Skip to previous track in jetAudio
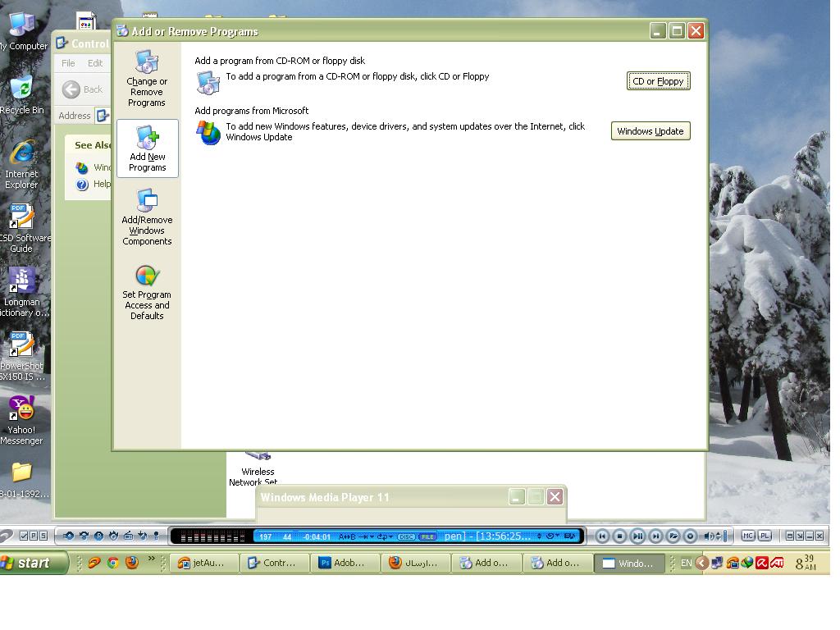Viewport: 840px width, 630px height. click(x=602, y=536)
